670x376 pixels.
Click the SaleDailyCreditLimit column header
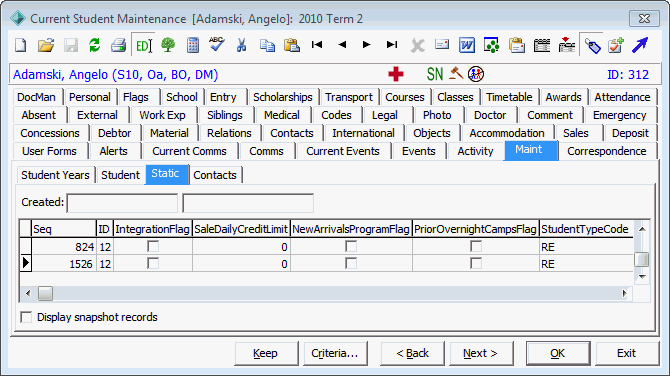click(241, 229)
